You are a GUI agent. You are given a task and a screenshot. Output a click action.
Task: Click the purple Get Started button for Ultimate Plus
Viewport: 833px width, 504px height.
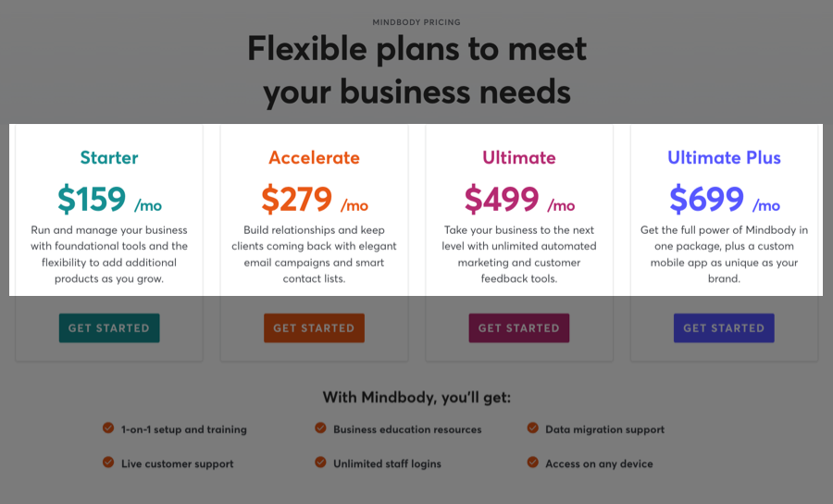click(x=724, y=328)
